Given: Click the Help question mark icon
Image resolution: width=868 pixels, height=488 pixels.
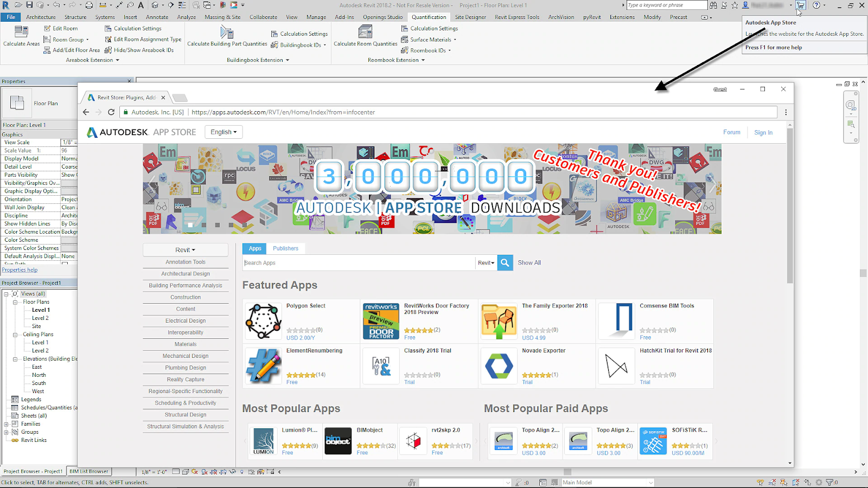Looking at the screenshot, I should (816, 5).
